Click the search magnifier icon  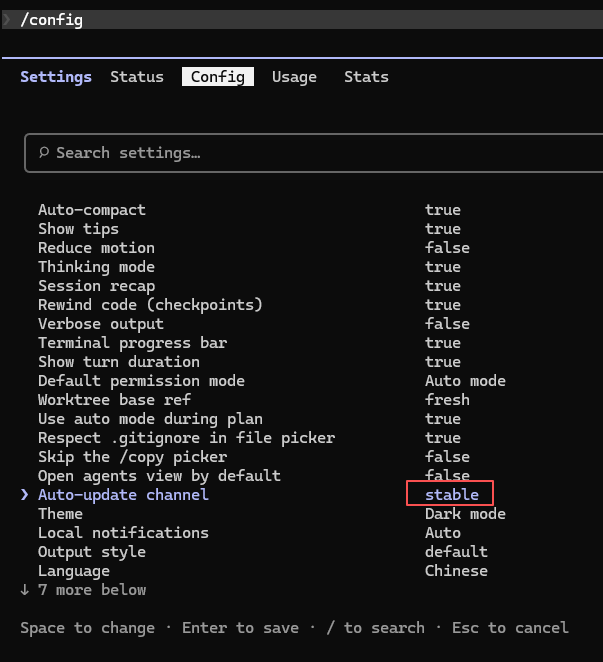[44, 152]
